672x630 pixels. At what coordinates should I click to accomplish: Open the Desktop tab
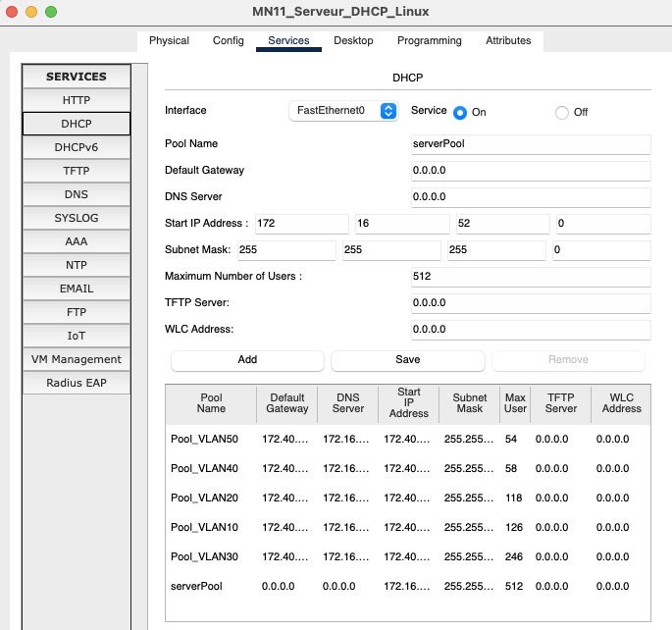tap(353, 40)
